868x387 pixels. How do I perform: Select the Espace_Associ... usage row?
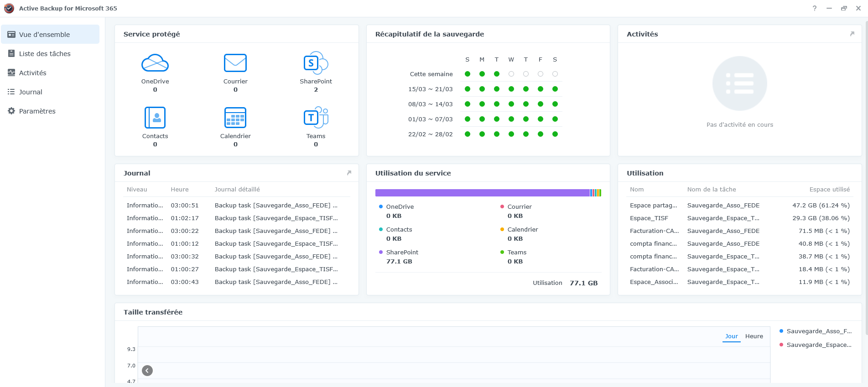pyautogui.click(x=740, y=282)
